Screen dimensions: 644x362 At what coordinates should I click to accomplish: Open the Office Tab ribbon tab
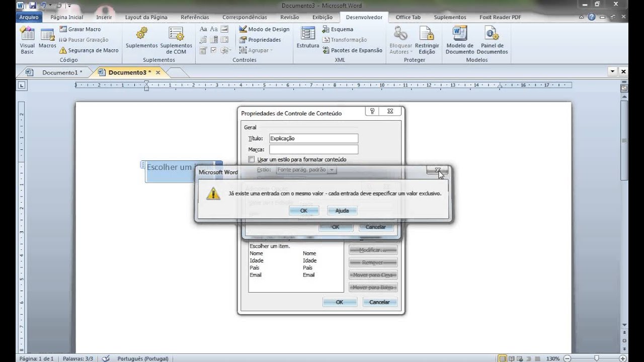408,17
